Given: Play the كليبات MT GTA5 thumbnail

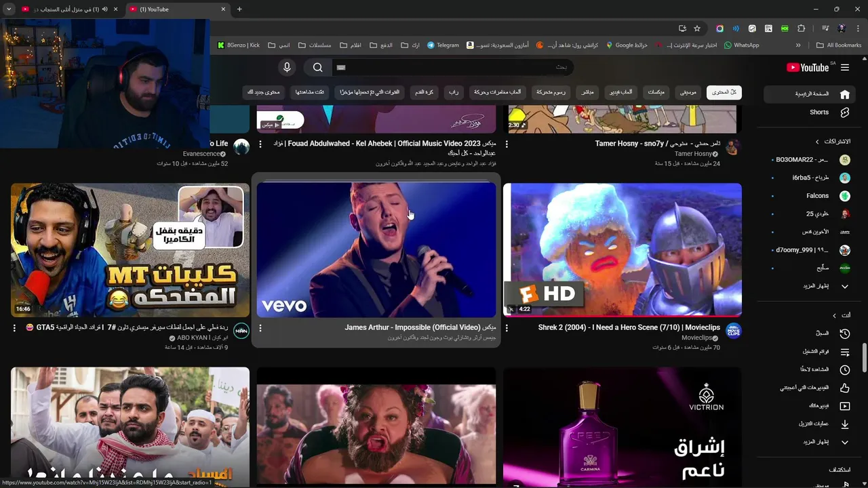Looking at the screenshot, I should tap(130, 249).
